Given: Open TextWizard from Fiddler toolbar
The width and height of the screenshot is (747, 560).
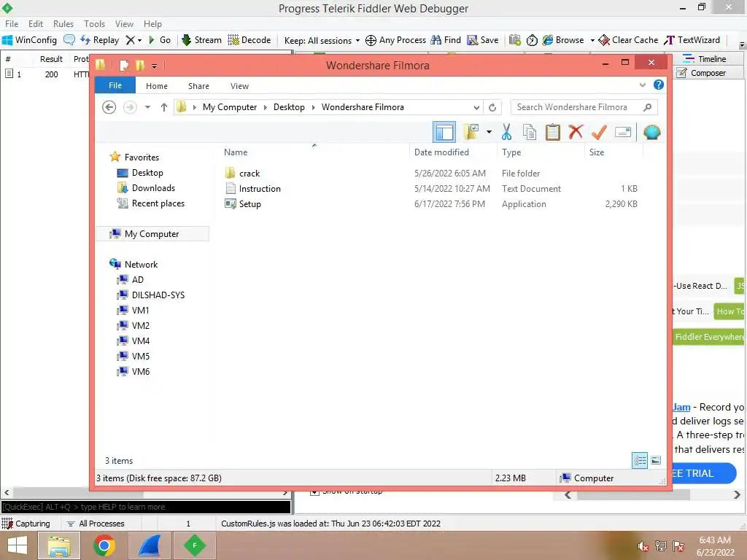Looking at the screenshot, I should pos(692,40).
